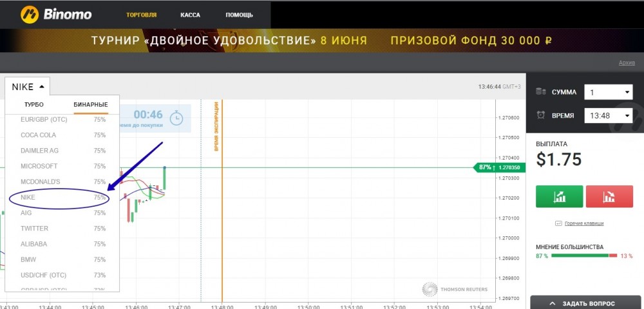Select ALIBABA from the asset list
644x309 pixels.
[63, 244]
